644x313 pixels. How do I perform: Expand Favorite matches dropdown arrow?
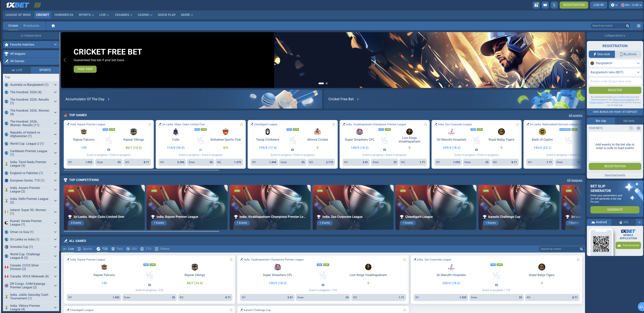55,44
